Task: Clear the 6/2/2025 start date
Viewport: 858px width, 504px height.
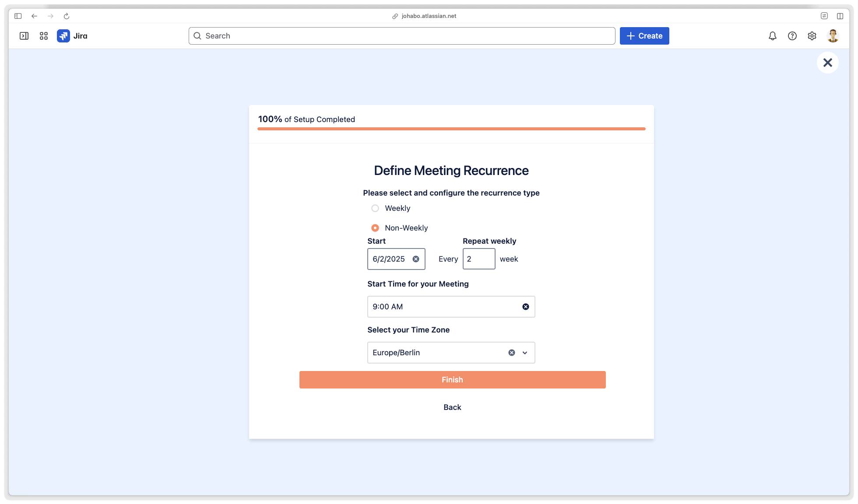Action: point(416,259)
